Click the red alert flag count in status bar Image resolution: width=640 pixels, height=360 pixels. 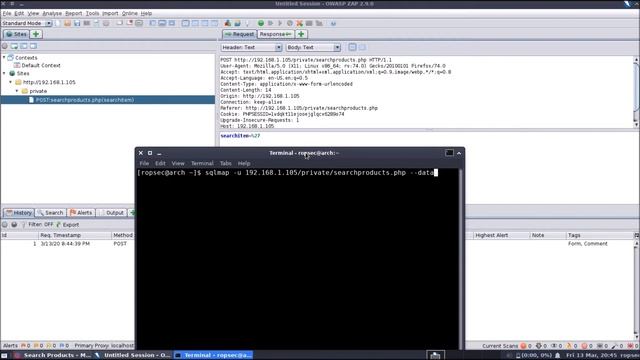(x=26, y=346)
